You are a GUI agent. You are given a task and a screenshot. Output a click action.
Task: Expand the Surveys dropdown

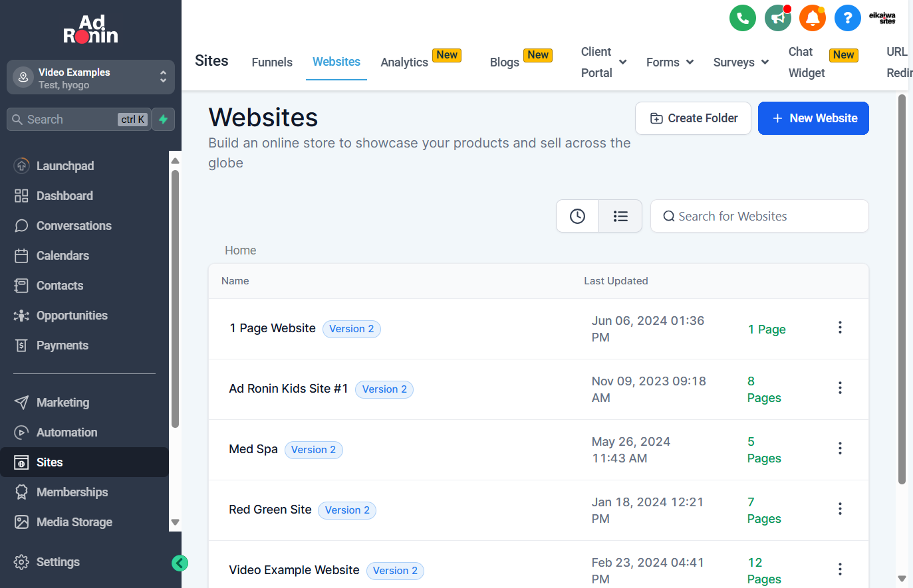pos(741,62)
